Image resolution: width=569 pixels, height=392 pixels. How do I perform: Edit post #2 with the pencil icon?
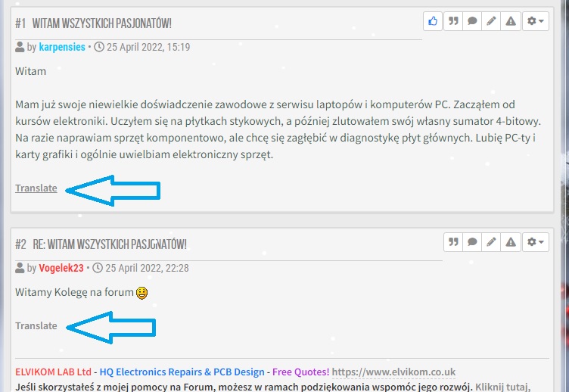491,242
